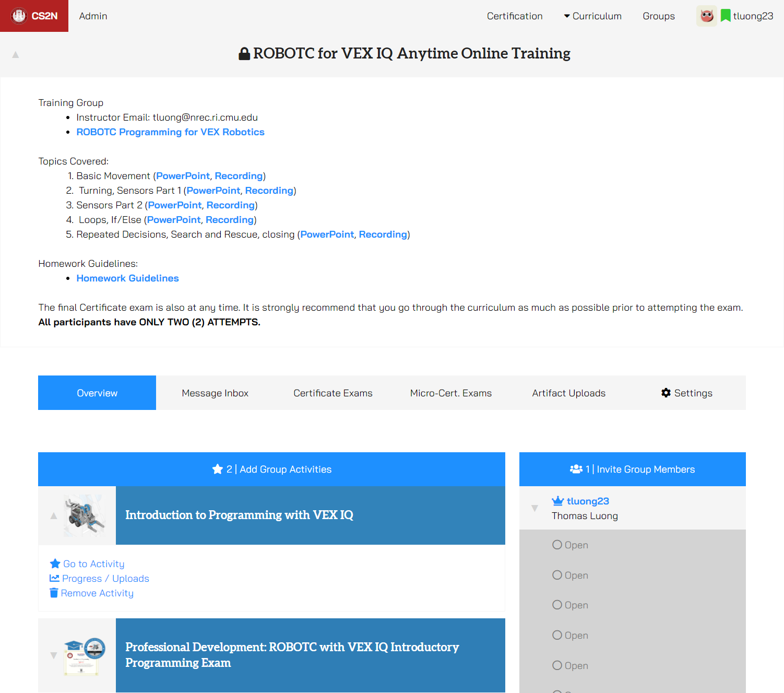Open the Homework Guidelines link
The image size is (784, 693).
pos(127,278)
